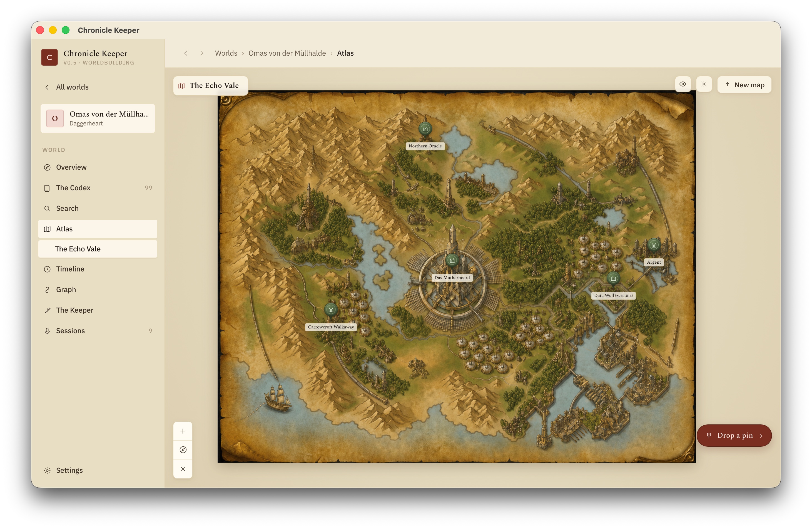Open The Echo Vale map entry
This screenshot has width=812, height=529.
98,249
